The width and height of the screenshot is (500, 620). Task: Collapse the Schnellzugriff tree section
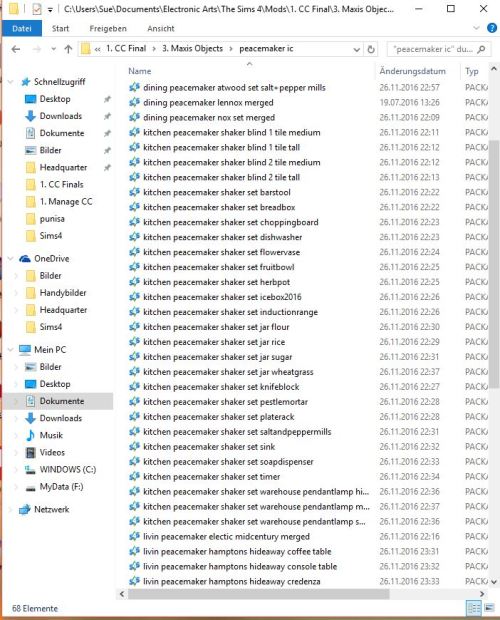tap(10, 82)
